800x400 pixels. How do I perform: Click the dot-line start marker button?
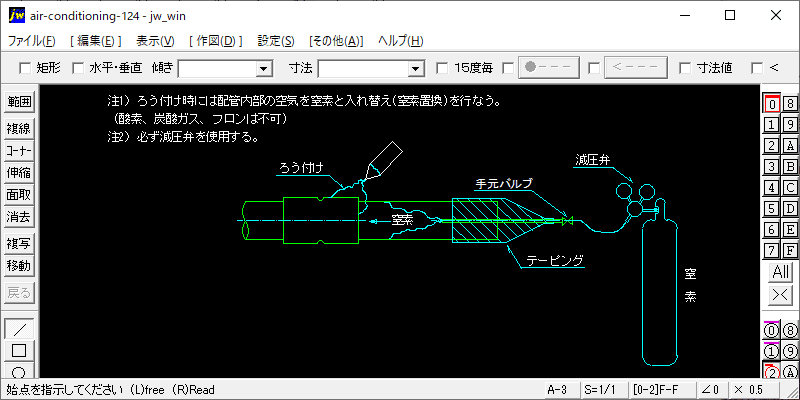(549, 68)
